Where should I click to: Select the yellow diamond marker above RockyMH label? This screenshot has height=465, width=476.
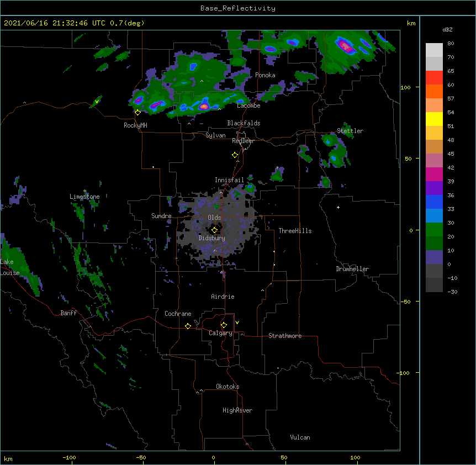click(137, 113)
